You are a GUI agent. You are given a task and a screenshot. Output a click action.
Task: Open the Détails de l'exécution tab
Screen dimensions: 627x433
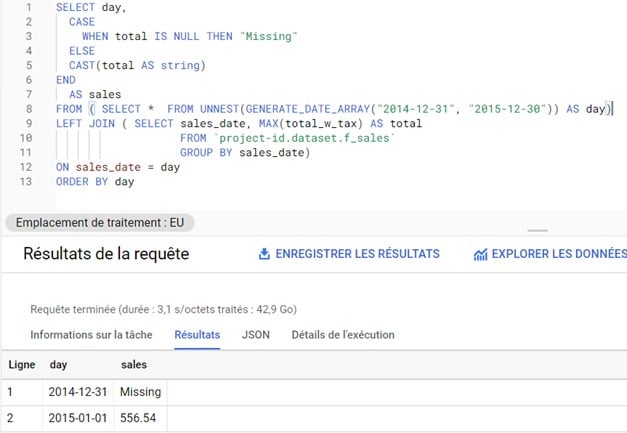343,335
